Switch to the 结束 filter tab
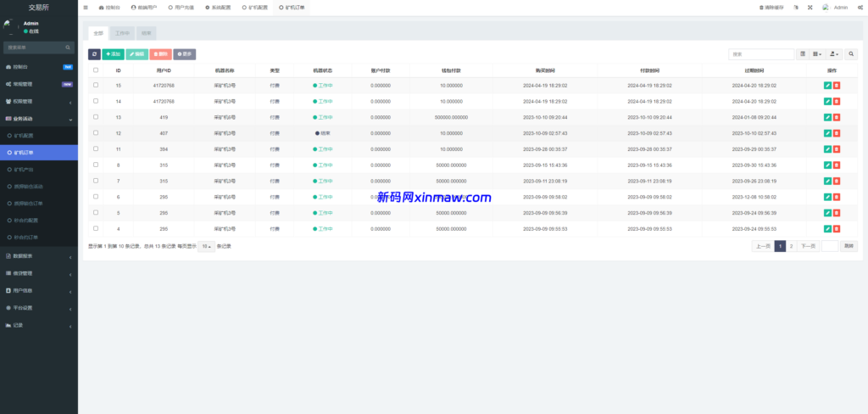This screenshot has height=414, width=868. (146, 33)
